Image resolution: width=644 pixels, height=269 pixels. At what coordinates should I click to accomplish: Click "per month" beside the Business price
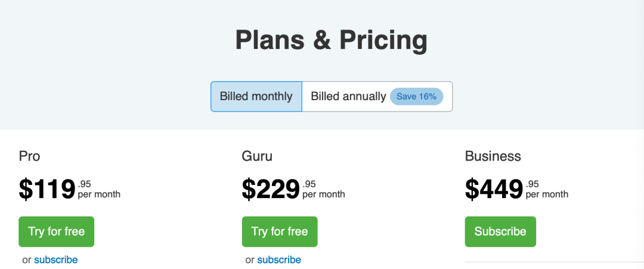click(x=547, y=194)
